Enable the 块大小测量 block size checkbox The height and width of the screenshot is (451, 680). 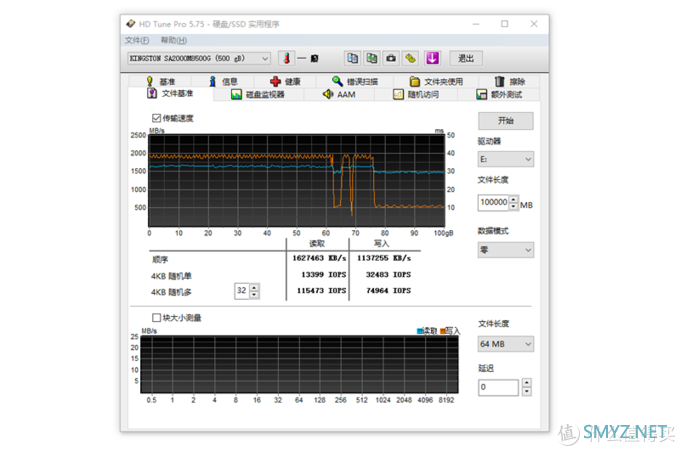coord(157,318)
